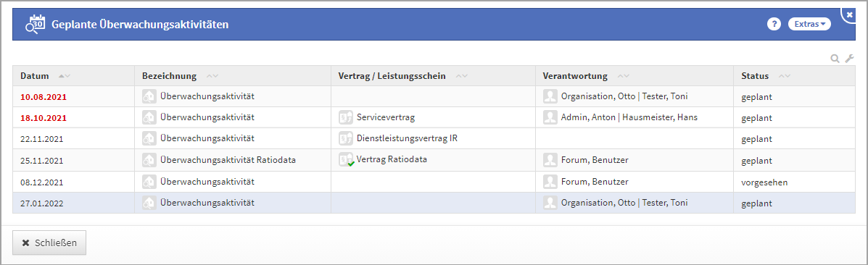Viewport: 868px width, 265px height.
Task: Open the table search magnifier icon
Action: tap(835, 58)
